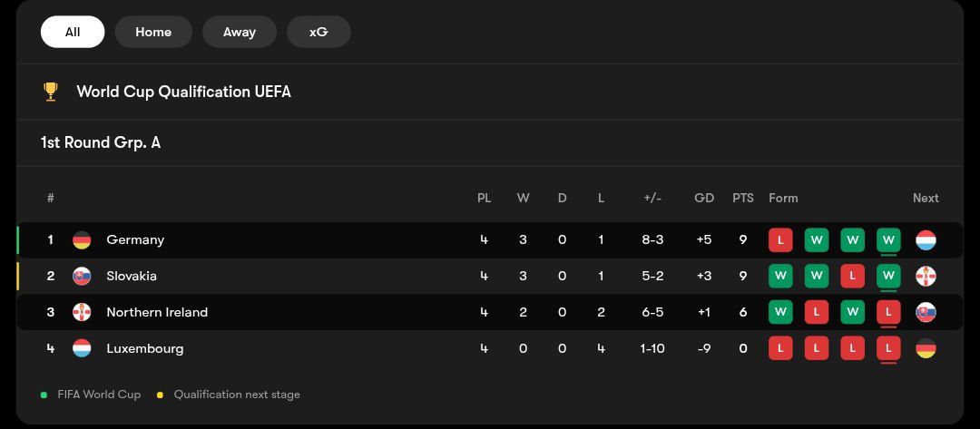Switch to the Away standings tab

240,32
